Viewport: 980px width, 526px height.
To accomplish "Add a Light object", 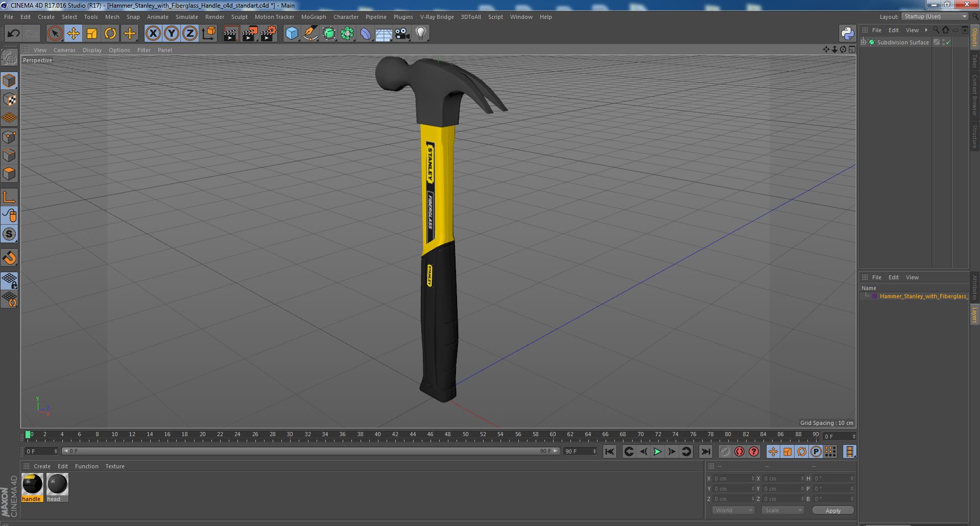I will tap(420, 34).
